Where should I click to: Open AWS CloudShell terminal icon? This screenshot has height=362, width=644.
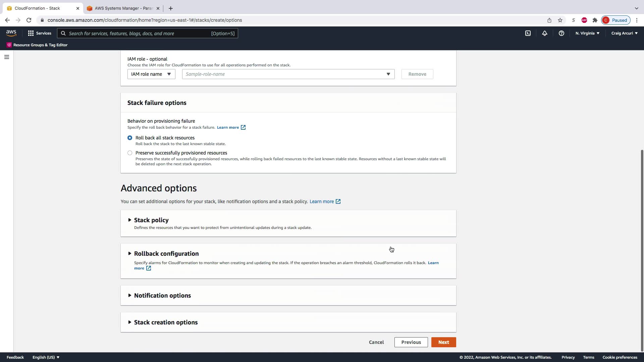click(528, 33)
